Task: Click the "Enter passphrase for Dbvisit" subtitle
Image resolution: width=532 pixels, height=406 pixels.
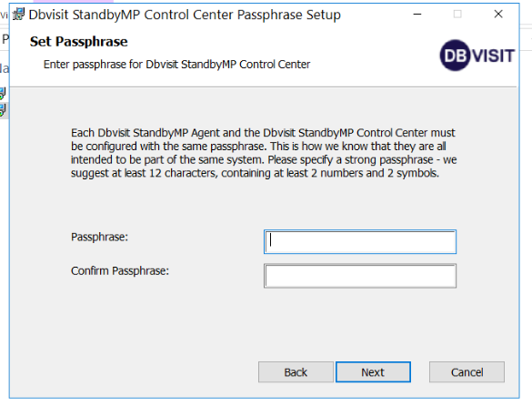Action: point(176,65)
